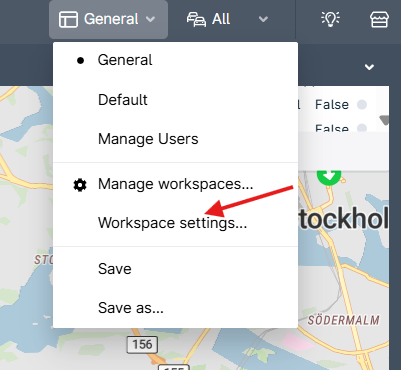
Task: Click the route 156 road sign on map
Action: tap(142, 345)
